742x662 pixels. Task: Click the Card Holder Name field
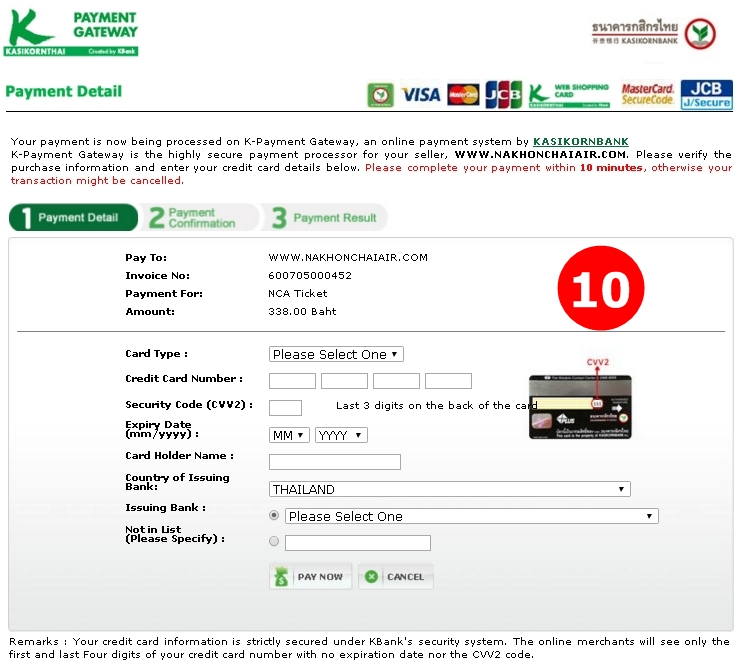point(335,462)
